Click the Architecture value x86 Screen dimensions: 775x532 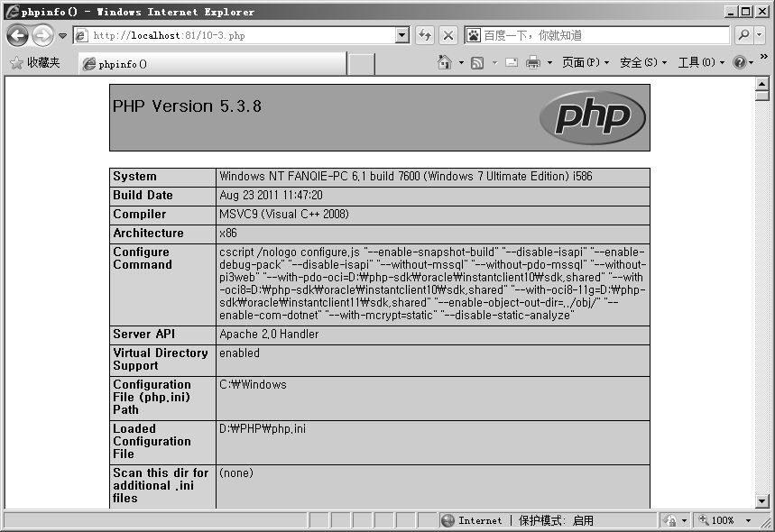(x=228, y=234)
